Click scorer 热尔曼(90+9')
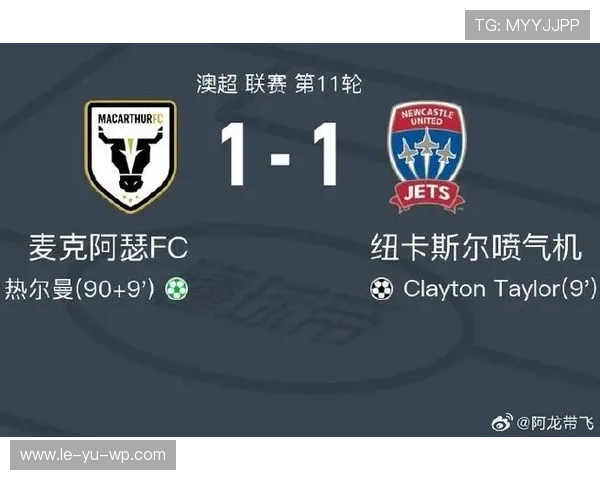The width and height of the screenshot is (600, 480). tap(80, 289)
